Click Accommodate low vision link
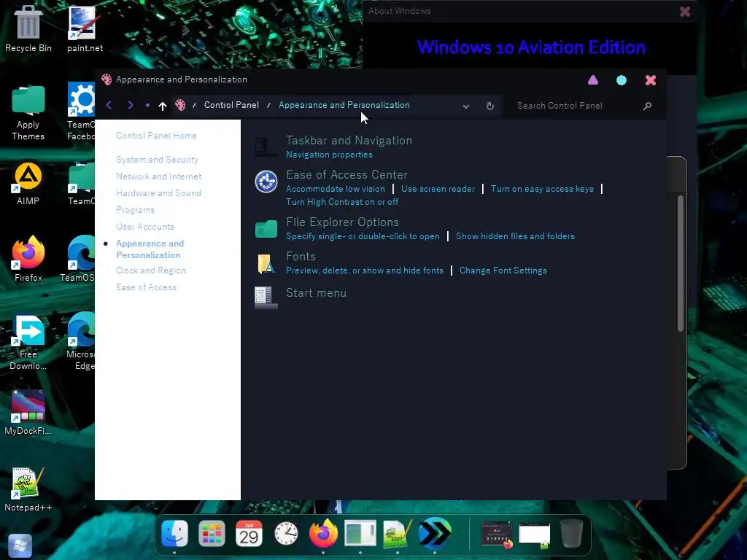This screenshot has width=747, height=560. point(336,189)
